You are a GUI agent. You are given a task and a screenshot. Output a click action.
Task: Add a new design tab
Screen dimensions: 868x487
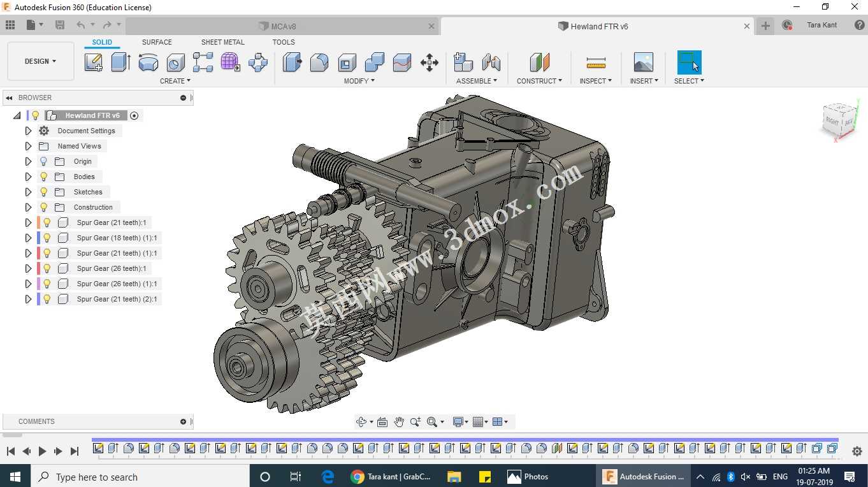pyautogui.click(x=765, y=25)
